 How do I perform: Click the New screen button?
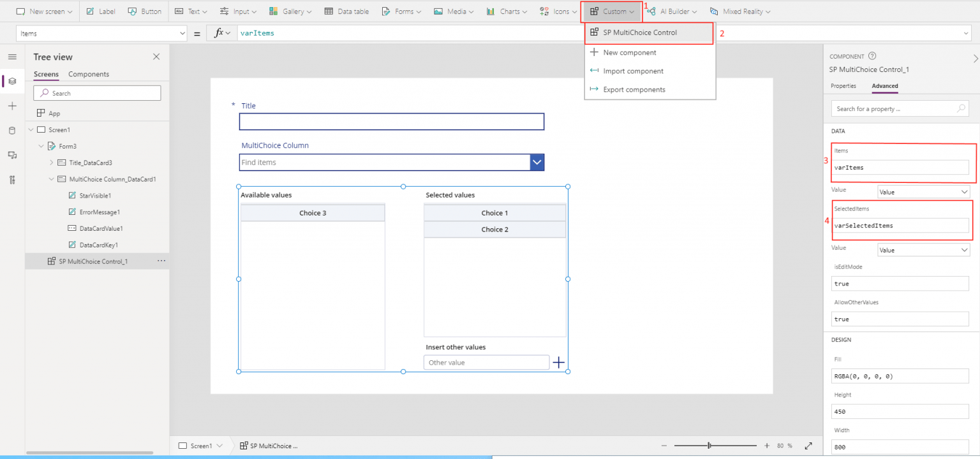(x=44, y=11)
